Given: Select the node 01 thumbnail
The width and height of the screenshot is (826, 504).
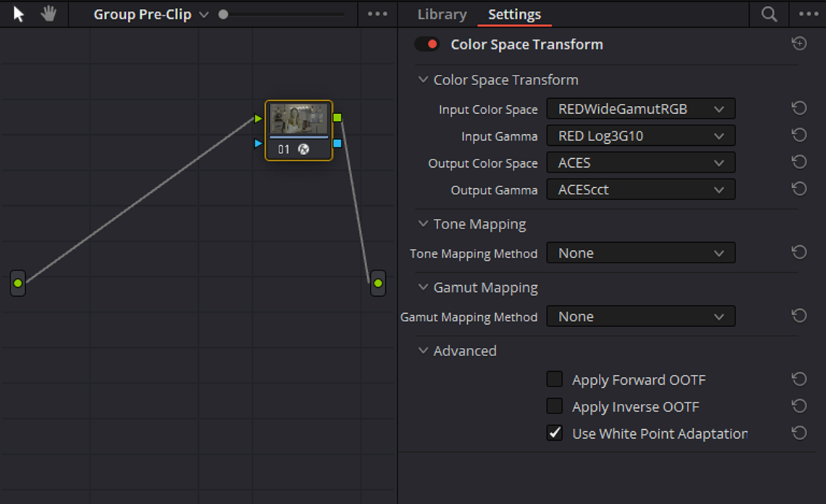Looking at the screenshot, I should (x=299, y=119).
